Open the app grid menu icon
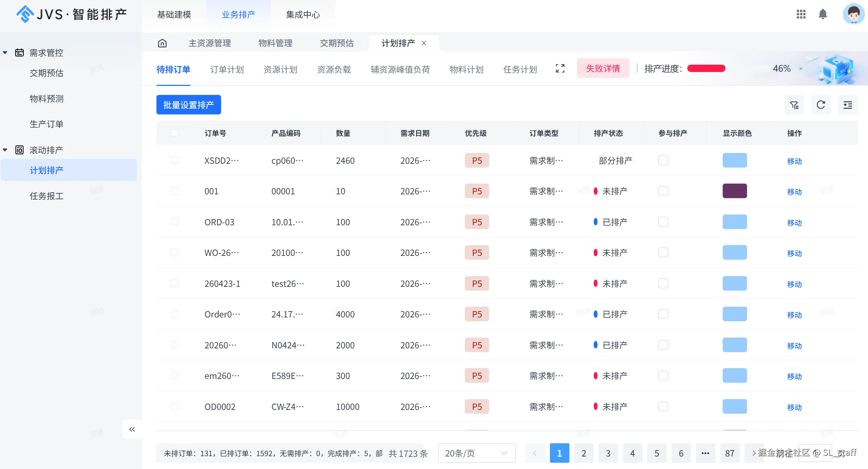Viewport: 868px width, 469px height. [801, 14]
